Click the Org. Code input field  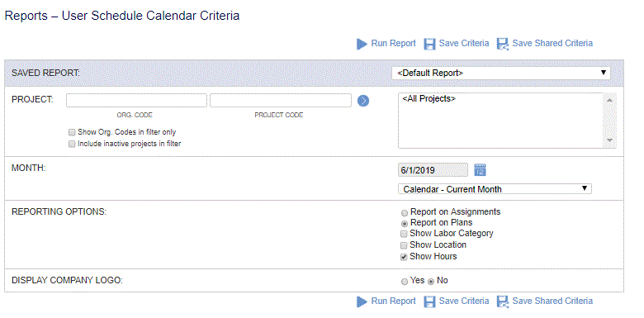pos(136,101)
